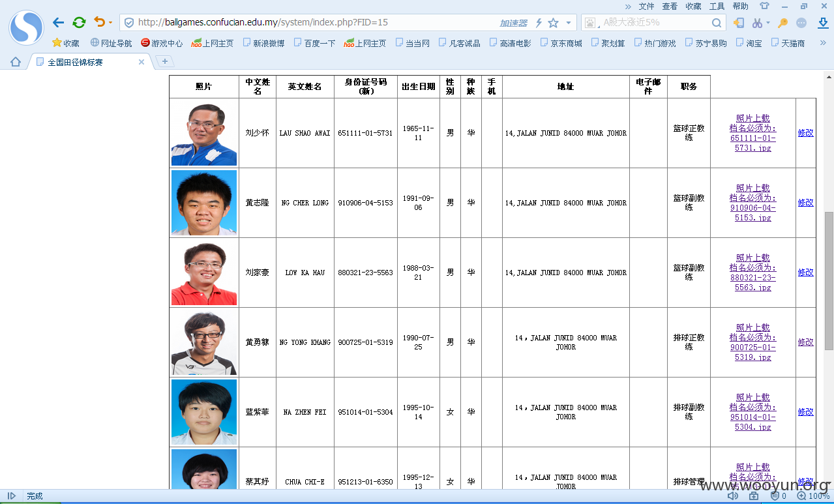
Task: Click the Sogou browser logo icon
Action: pyautogui.click(x=26, y=27)
